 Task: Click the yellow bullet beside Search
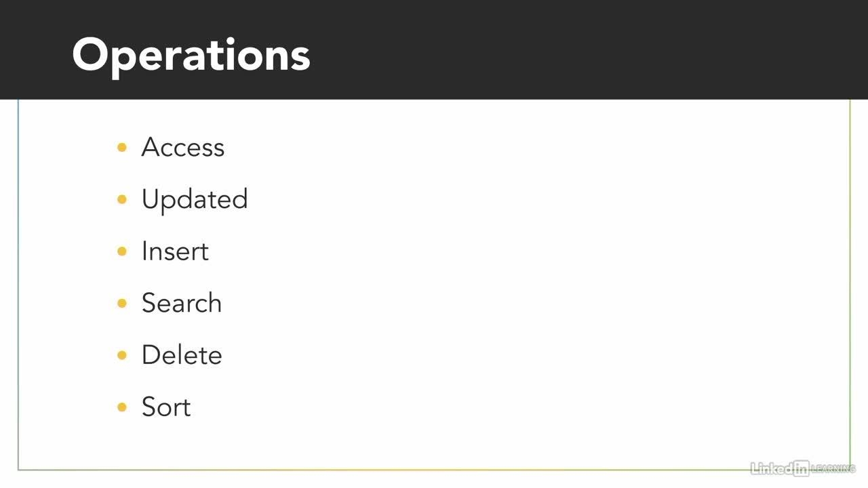pos(122,303)
